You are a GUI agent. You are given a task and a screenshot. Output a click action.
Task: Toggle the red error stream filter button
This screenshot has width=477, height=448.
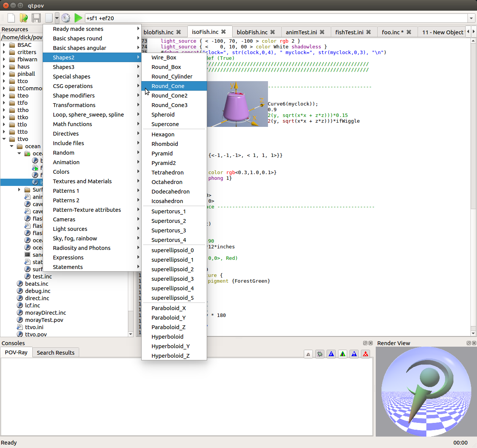pyautogui.click(x=365, y=354)
